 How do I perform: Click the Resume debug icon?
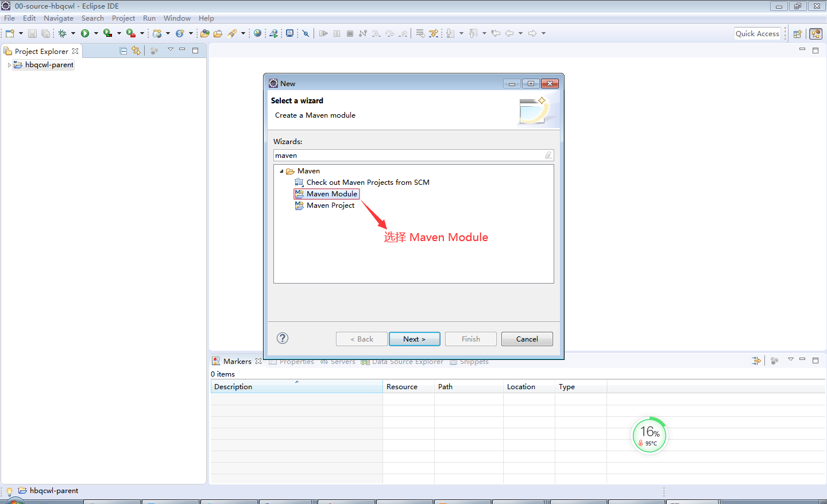pyautogui.click(x=323, y=33)
